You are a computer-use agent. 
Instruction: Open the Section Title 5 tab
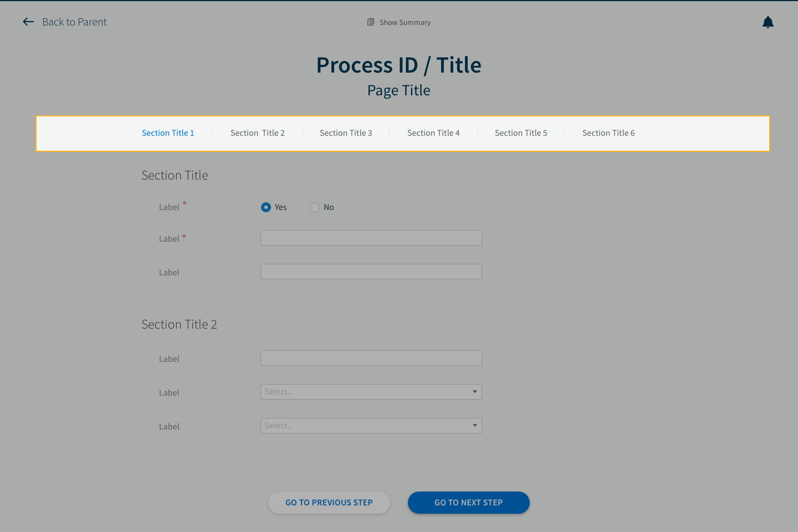pos(521,132)
